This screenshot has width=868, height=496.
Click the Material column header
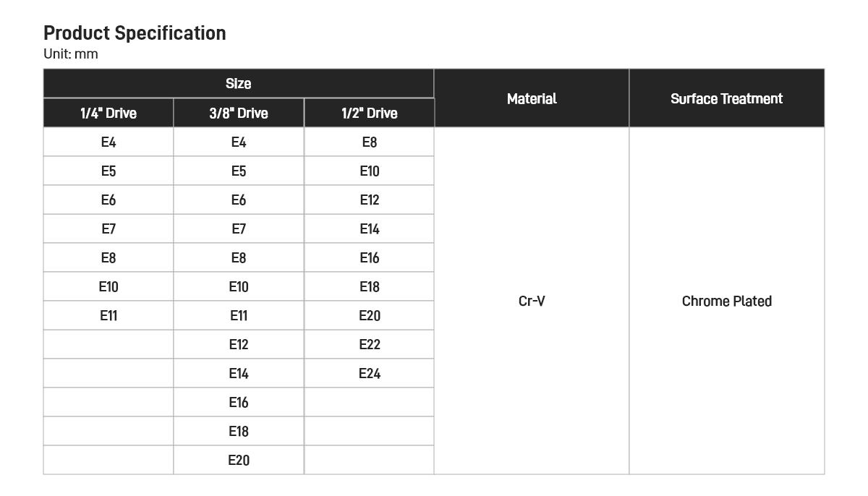532,98
